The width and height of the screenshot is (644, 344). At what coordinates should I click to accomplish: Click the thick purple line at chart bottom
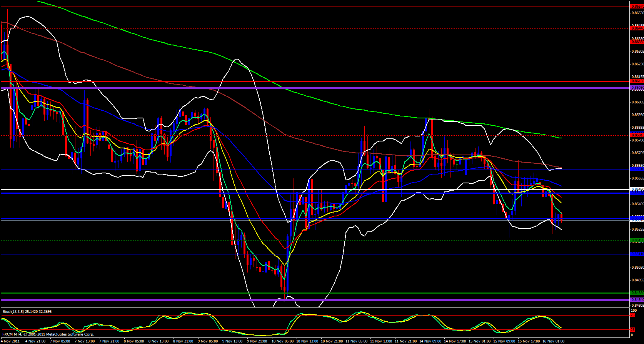click(308, 300)
